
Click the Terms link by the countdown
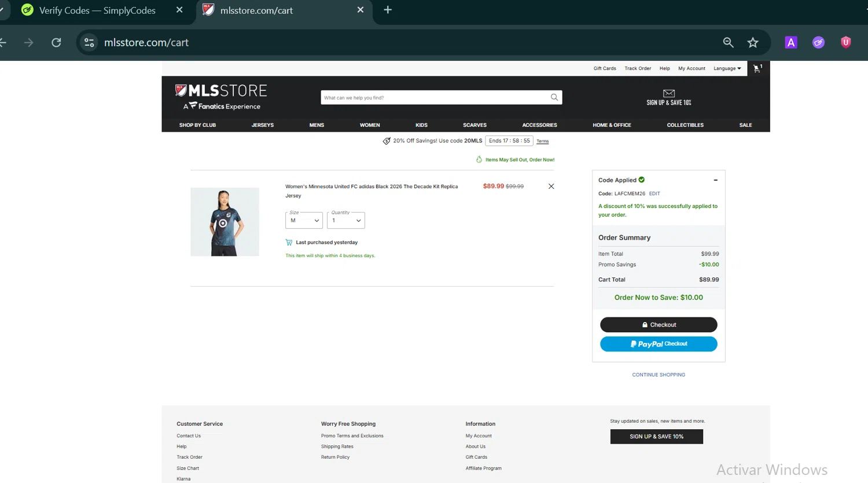pyautogui.click(x=542, y=141)
